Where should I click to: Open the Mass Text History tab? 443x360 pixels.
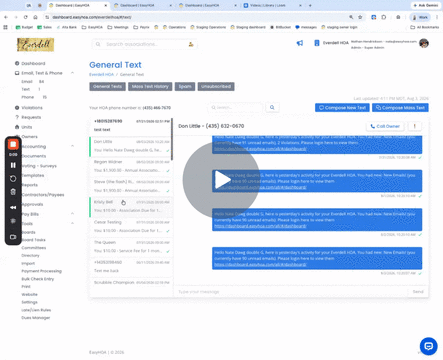pos(150,86)
